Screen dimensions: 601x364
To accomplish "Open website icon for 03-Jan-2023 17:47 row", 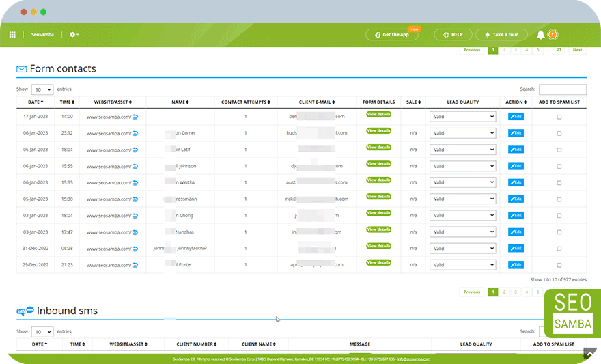I will [135, 232].
